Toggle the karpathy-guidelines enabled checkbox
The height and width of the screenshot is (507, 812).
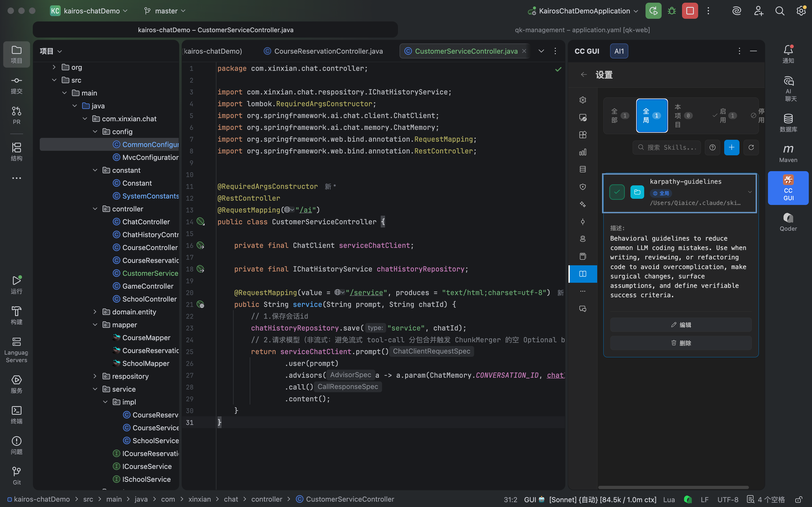pos(617,192)
